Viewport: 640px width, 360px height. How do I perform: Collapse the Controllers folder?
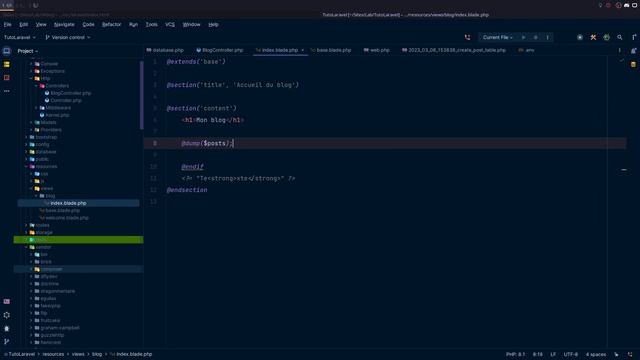(36, 86)
